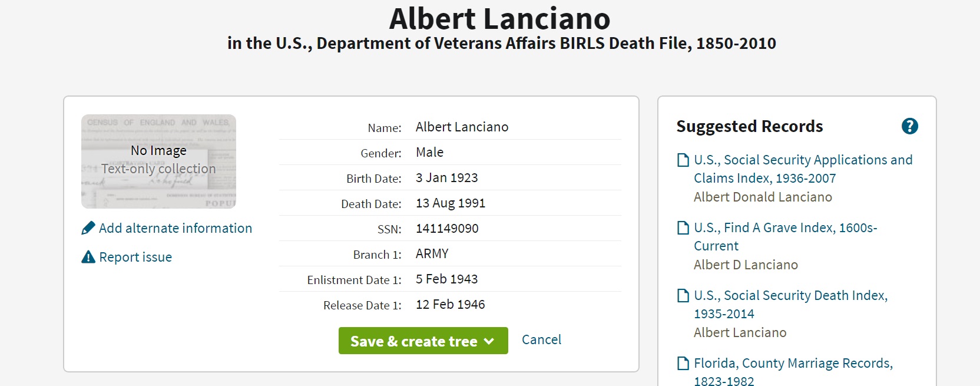Select Albert Donald Lanciano suggested name
Viewport: 980px width, 386px height.
coord(763,197)
